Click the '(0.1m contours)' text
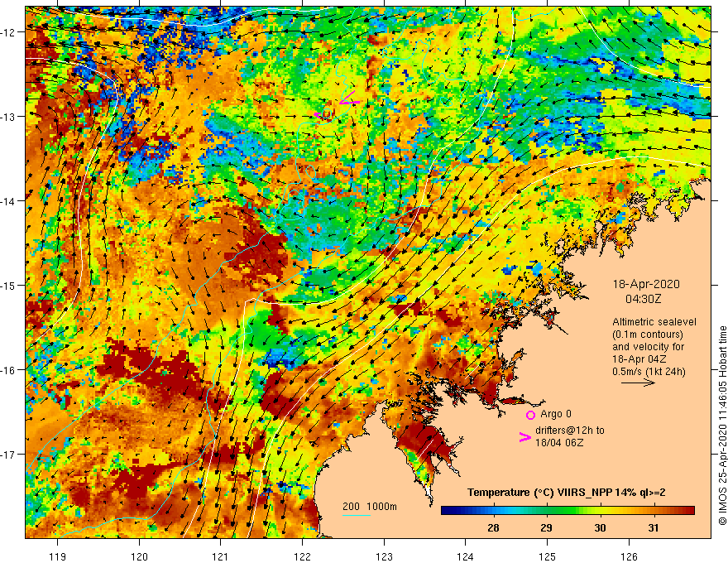The image size is (728, 563). point(647,334)
